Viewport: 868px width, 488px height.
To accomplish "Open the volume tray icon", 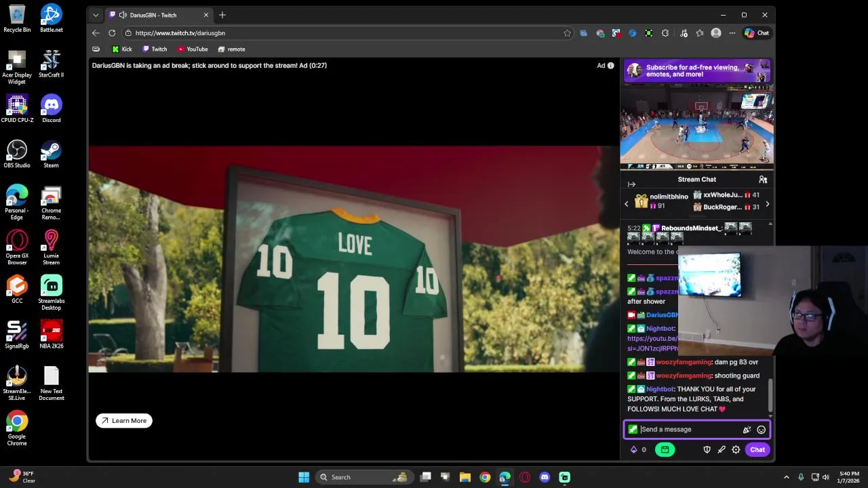I will [826, 477].
